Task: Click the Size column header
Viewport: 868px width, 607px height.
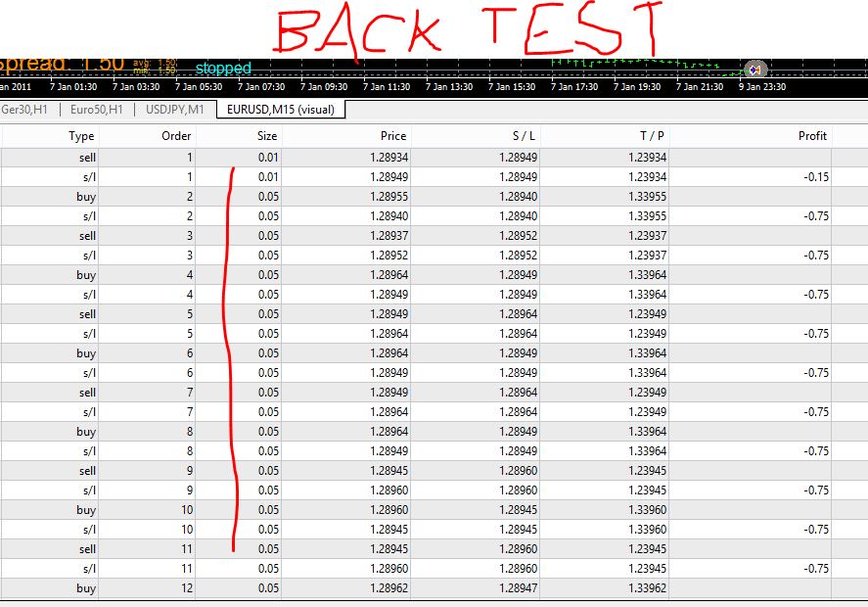Action: pyautogui.click(x=267, y=136)
